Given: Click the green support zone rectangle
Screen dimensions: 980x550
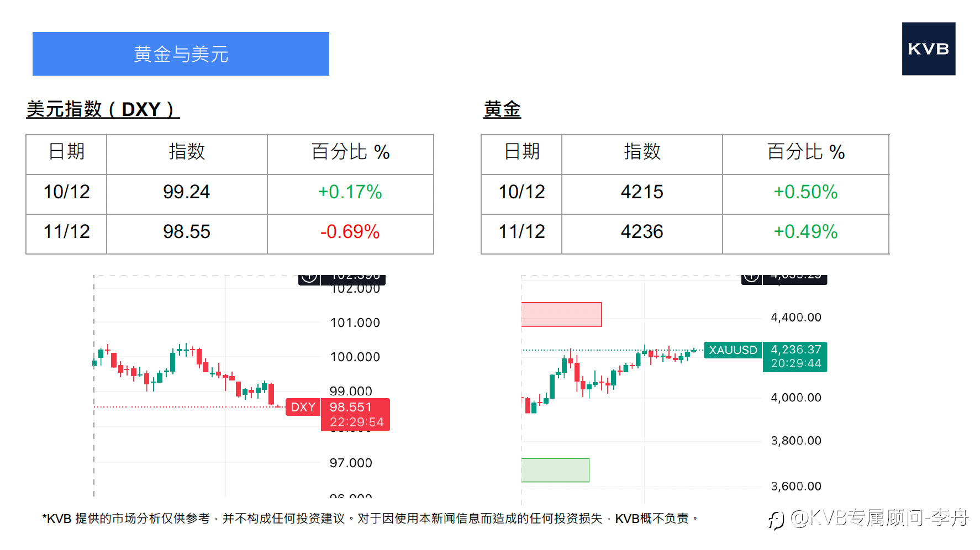Looking at the screenshot, I should click(x=555, y=470).
